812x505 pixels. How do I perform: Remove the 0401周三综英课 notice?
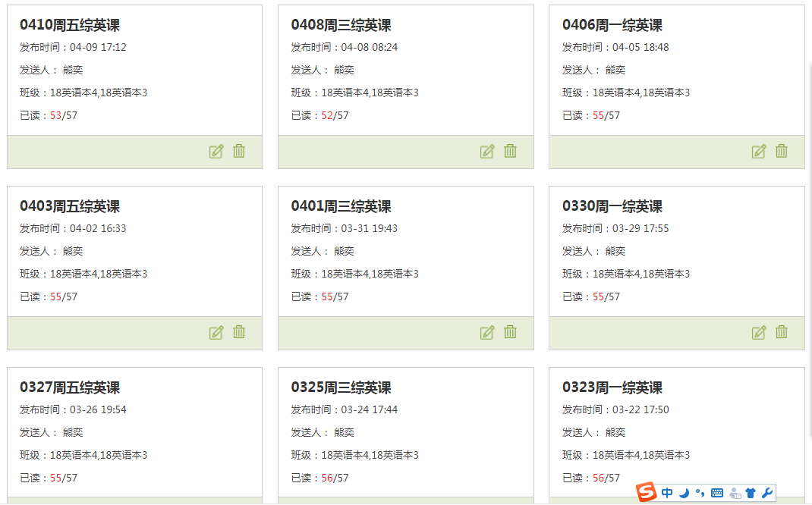point(510,332)
